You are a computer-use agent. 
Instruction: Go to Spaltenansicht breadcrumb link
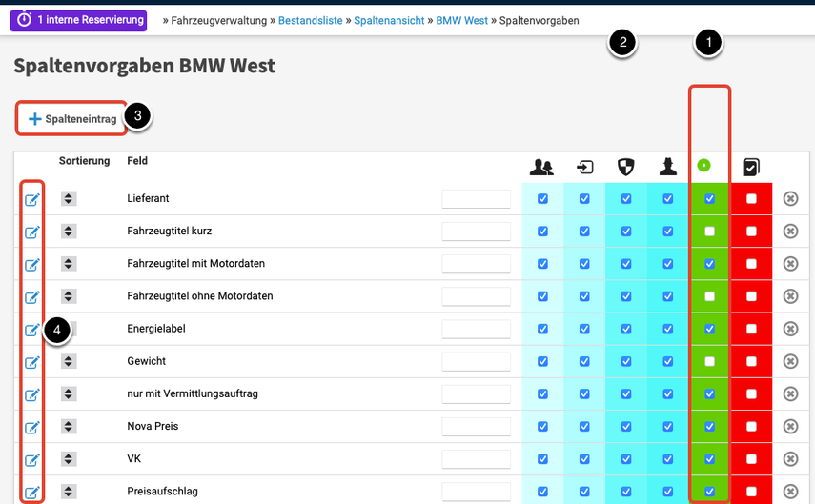coord(389,20)
